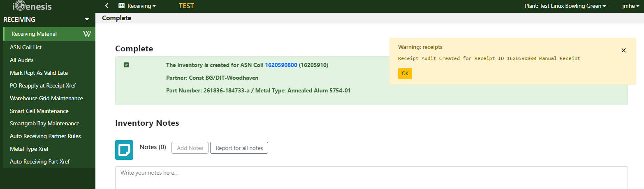
Task: Collapse the RECEIVING sidebar section
Action: tap(86, 19)
